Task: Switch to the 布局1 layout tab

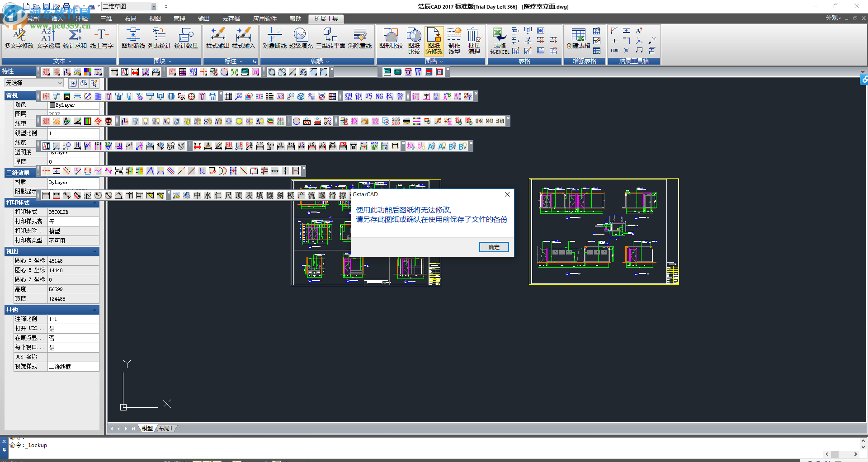Action: 165,428
